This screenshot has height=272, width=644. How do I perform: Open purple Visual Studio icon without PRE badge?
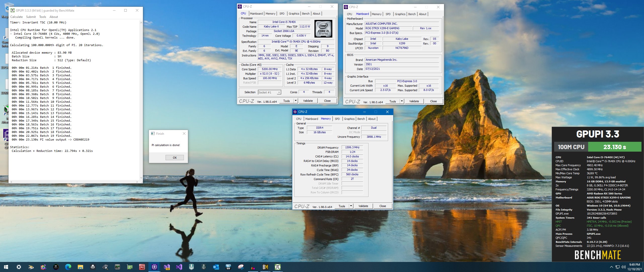(179, 267)
